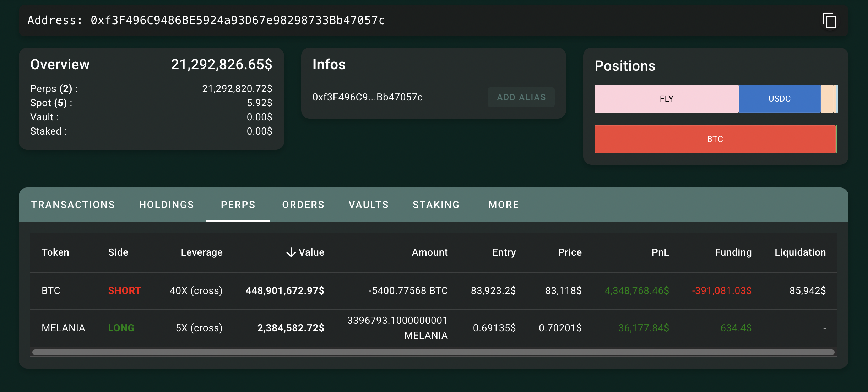Click the Staked overview row label
Image resolution: width=868 pixels, height=392 pixels.
48,131
